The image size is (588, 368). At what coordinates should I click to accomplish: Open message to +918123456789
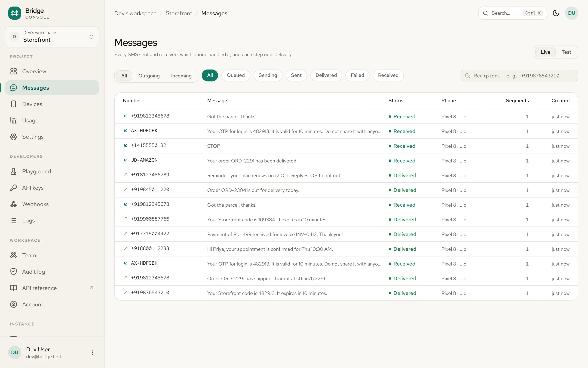coord(346,175)
